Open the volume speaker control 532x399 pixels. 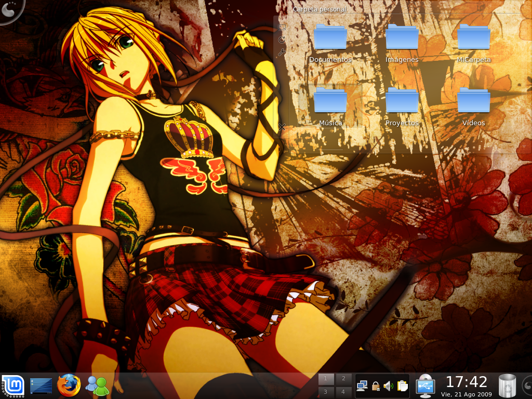[389, 386]
